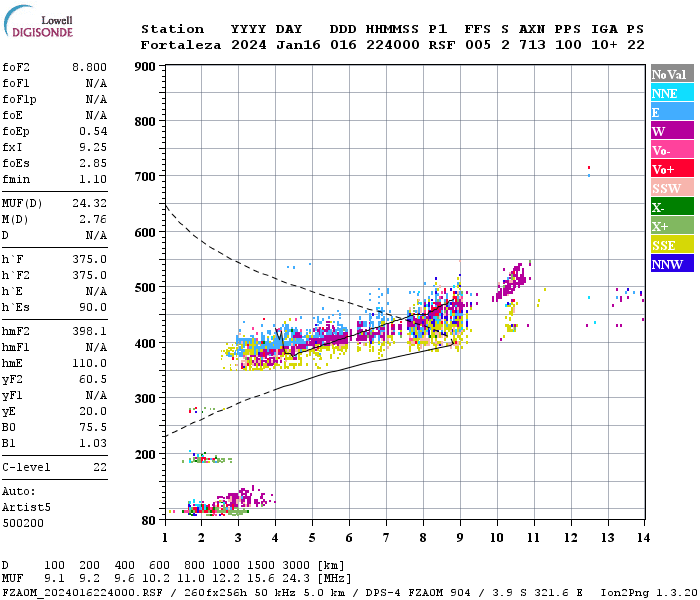Click the Artist5 auto-scaling label
700x600 pixels.
[26, 507]
